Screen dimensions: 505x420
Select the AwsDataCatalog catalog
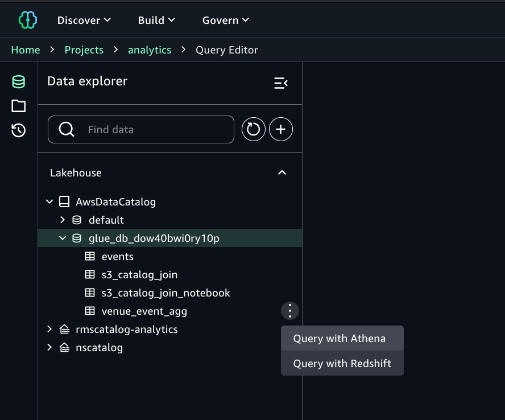(115, 202)
